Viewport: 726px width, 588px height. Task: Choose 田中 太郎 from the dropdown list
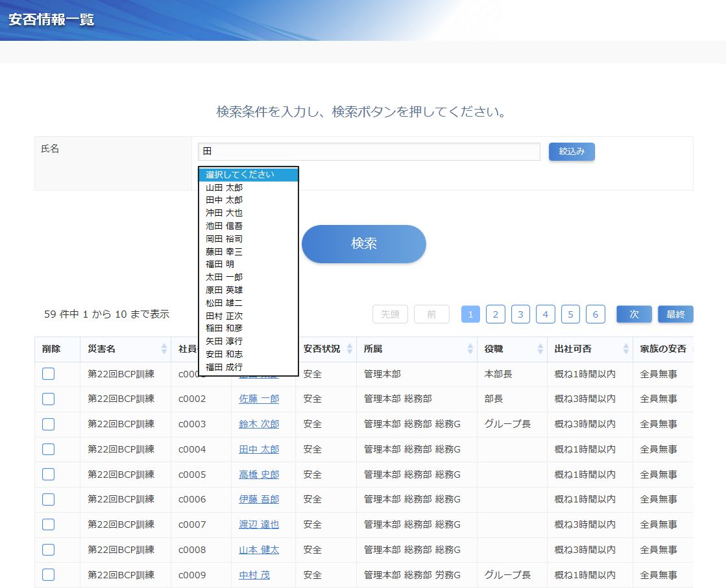pyautogui.click(x=224, y=200)
